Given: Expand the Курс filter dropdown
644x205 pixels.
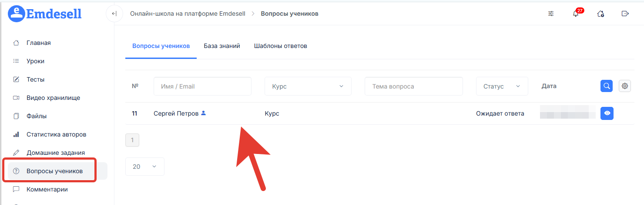Looking at the screenshot, I should pyautogui.click(x=308, y=86).
